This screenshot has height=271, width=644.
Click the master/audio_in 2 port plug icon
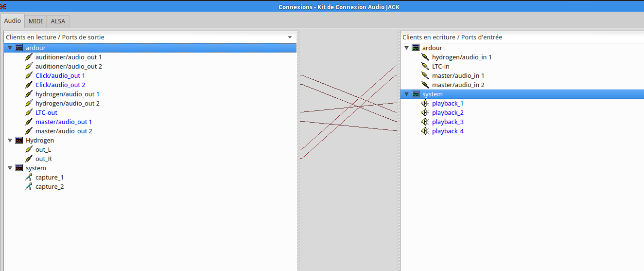425,85
